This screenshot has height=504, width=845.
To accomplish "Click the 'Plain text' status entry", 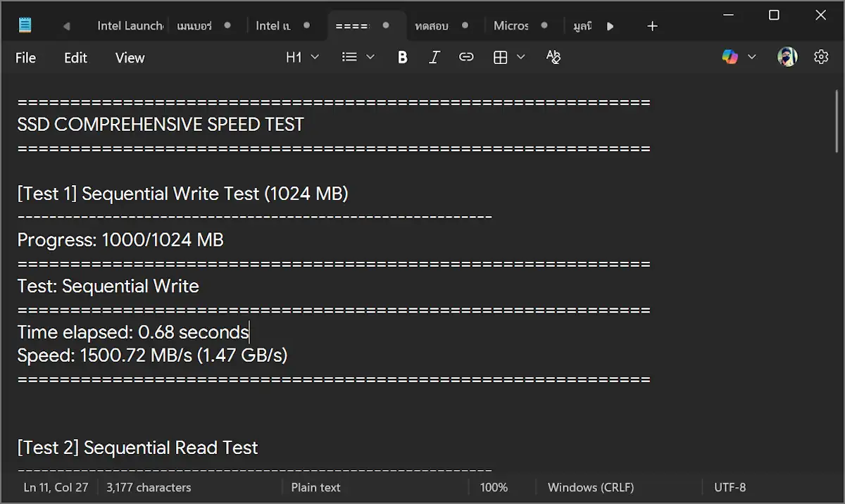I will click(315, 487).
